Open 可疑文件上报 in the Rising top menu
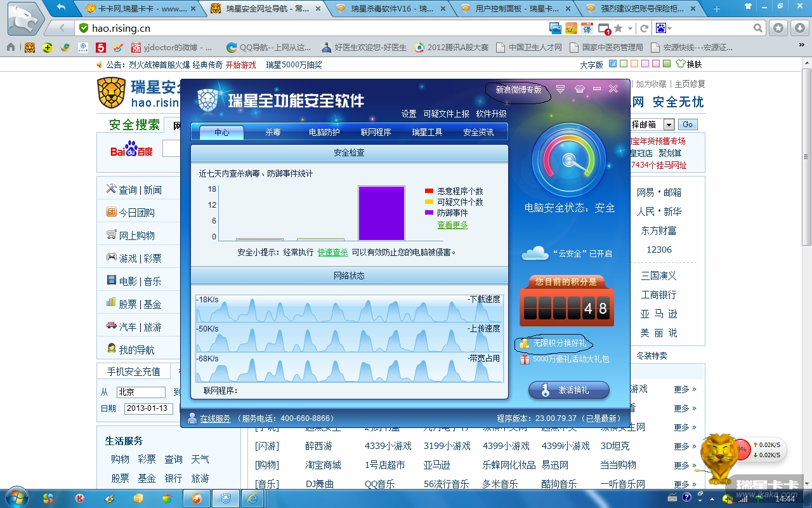Viewport: 812px width, 508px height. pyautogui.click(x=447, y=114)
